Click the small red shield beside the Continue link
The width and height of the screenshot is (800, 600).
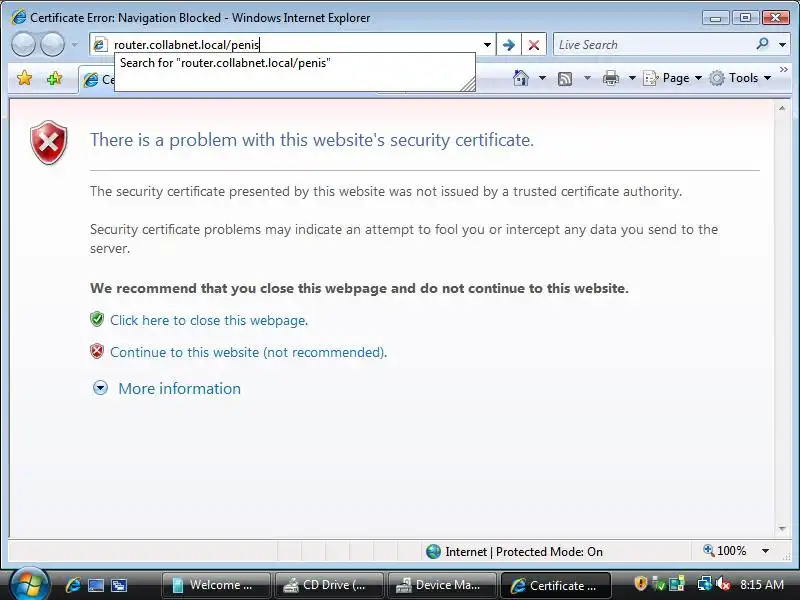(x=97, y=352)
